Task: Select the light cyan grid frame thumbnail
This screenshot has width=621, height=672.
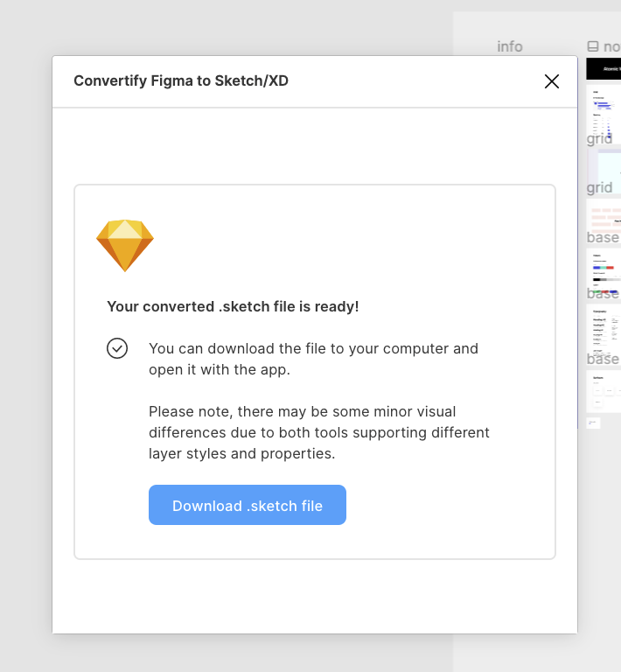Action: coord(604,171)
